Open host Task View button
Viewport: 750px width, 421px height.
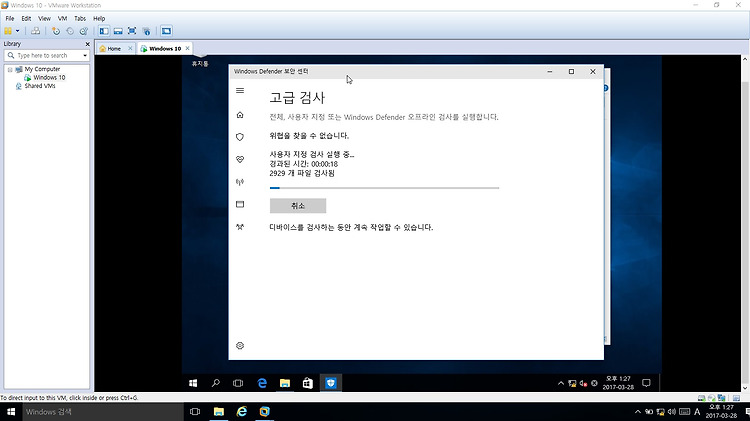point(195,411)
